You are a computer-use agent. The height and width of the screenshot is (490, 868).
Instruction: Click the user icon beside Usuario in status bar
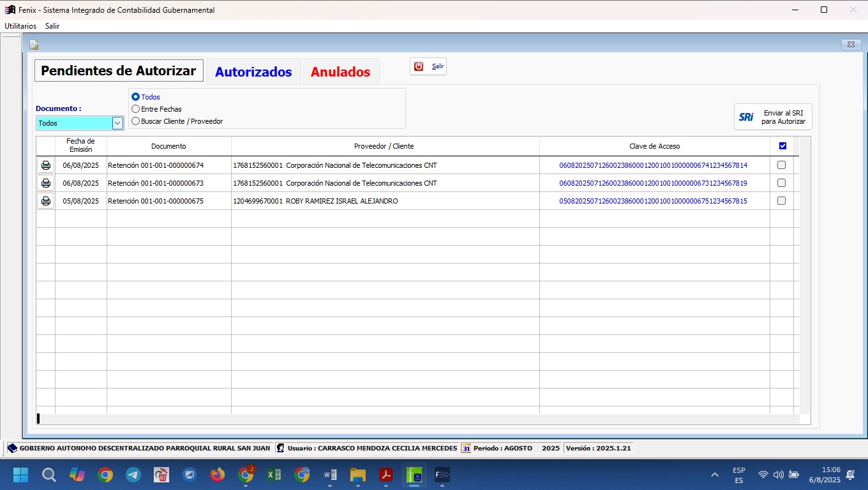pos(280,449)
